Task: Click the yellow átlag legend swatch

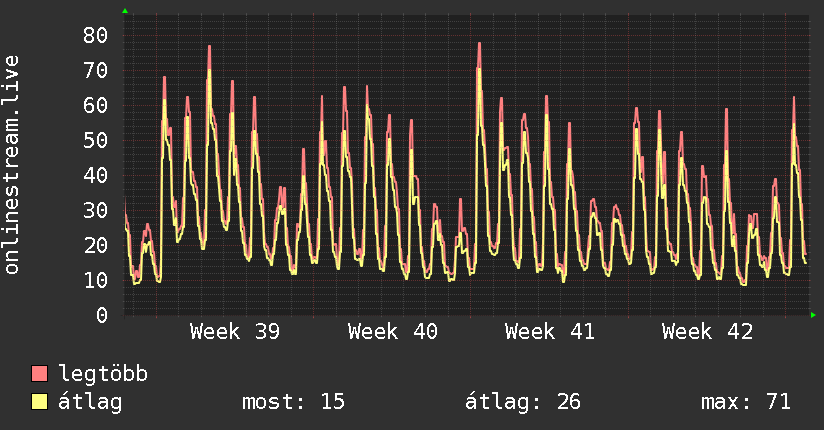Action: pyautogui.click(x=39, y=402)
